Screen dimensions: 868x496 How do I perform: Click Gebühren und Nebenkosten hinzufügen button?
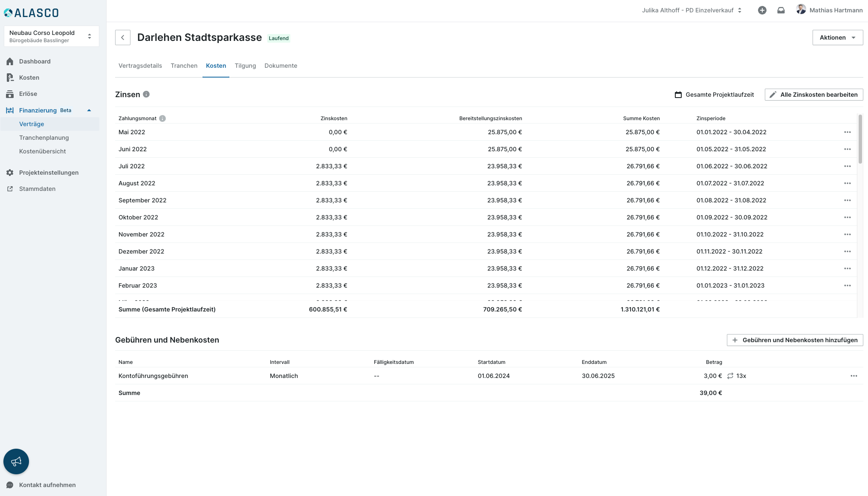(x=795, y=340)
